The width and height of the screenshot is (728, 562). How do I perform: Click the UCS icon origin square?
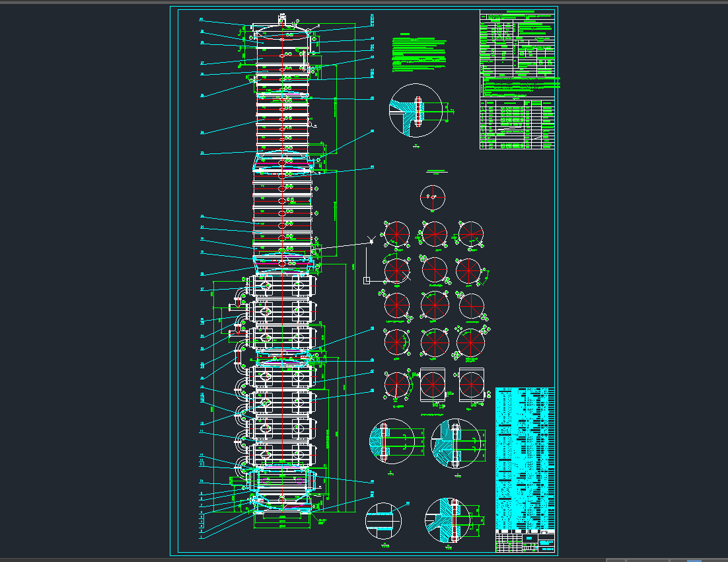point(367,280)
